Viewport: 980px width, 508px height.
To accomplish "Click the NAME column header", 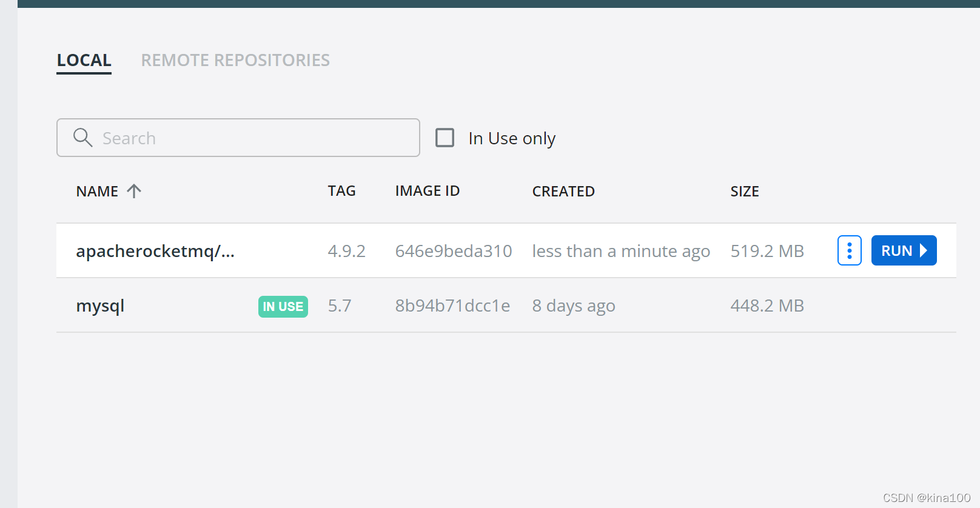I will [97, 192].
